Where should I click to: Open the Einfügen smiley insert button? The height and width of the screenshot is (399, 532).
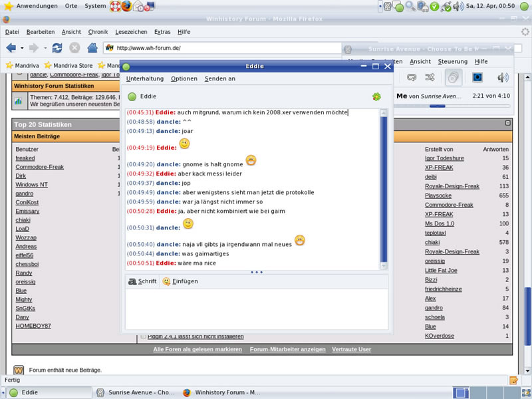(180, 281)
